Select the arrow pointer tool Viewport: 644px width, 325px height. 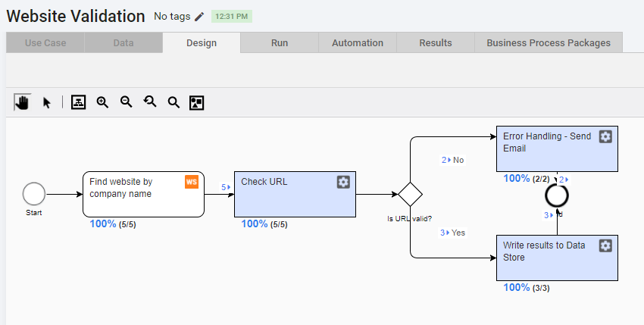click(47, 102)
